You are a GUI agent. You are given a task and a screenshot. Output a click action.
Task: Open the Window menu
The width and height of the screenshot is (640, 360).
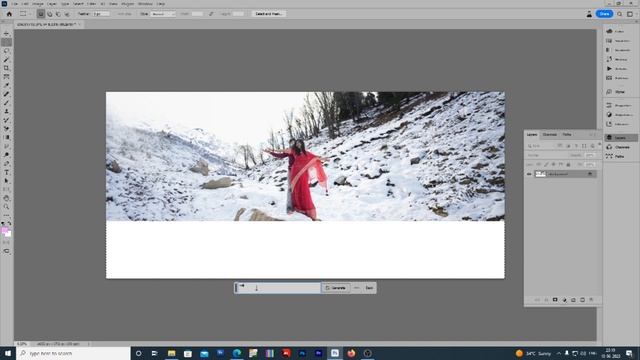click(x=145, y=4)
